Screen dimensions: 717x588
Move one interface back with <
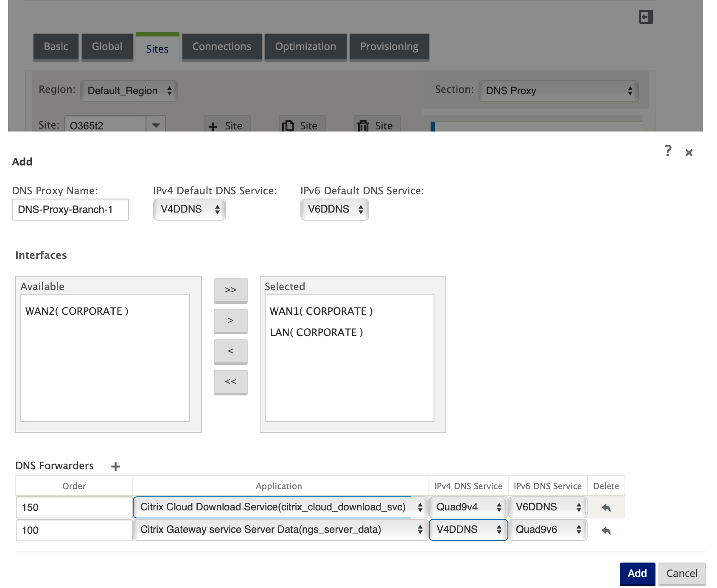tap(231, 351)
